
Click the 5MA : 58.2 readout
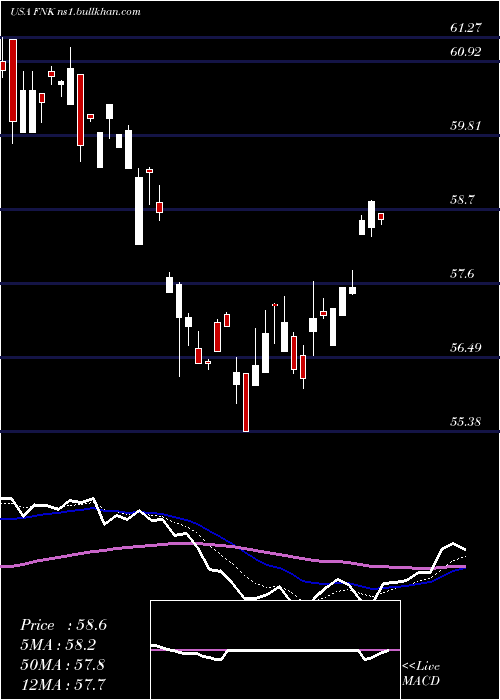tap(59, 645)
